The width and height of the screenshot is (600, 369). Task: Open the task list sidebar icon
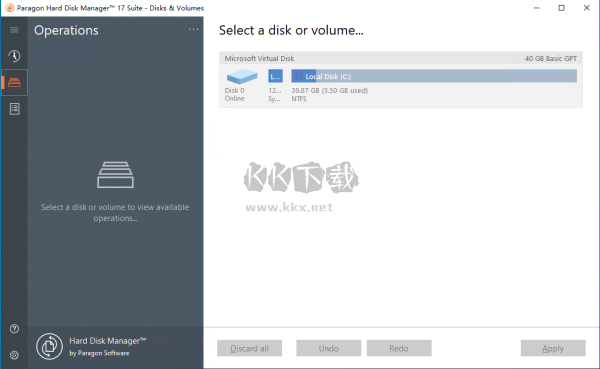[x=15, y=109]
